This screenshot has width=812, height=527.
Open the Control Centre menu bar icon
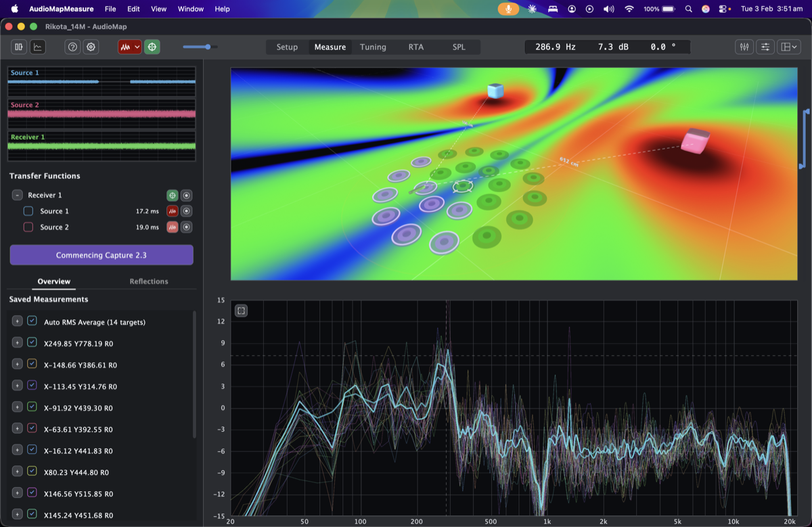tap(723, 9)
